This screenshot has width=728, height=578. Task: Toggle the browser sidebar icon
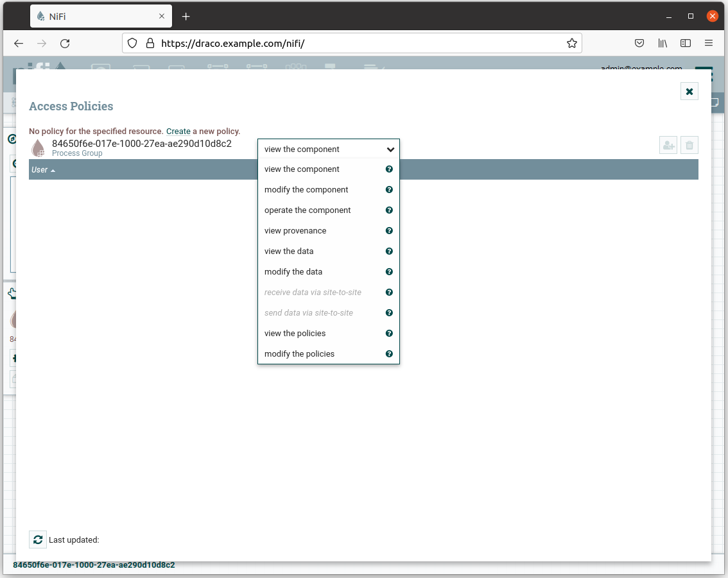coord(685,43)
